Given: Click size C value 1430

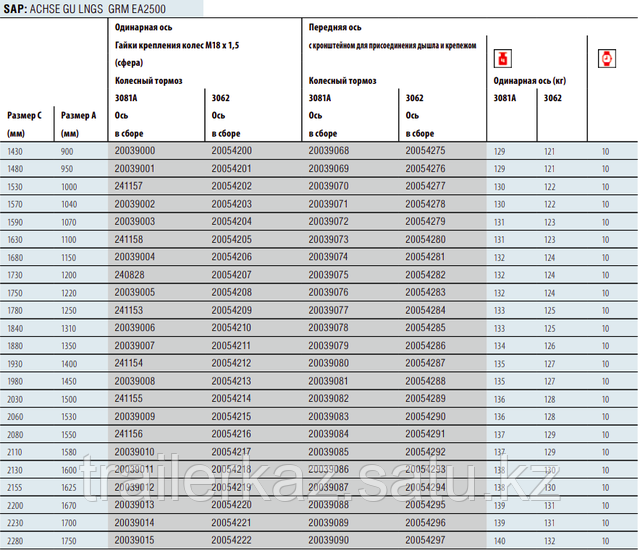Looking at the screenshot, I should [x=15, y=151].
